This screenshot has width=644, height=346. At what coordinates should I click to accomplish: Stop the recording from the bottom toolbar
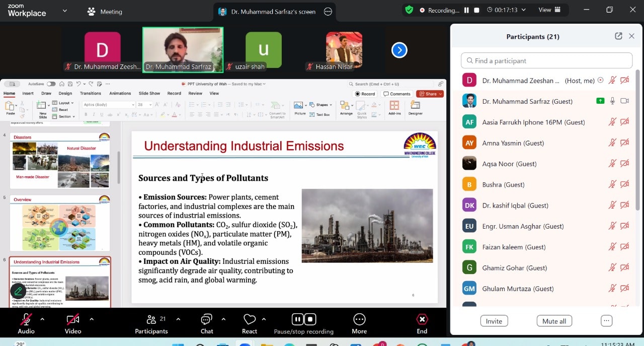pos(310,319)
